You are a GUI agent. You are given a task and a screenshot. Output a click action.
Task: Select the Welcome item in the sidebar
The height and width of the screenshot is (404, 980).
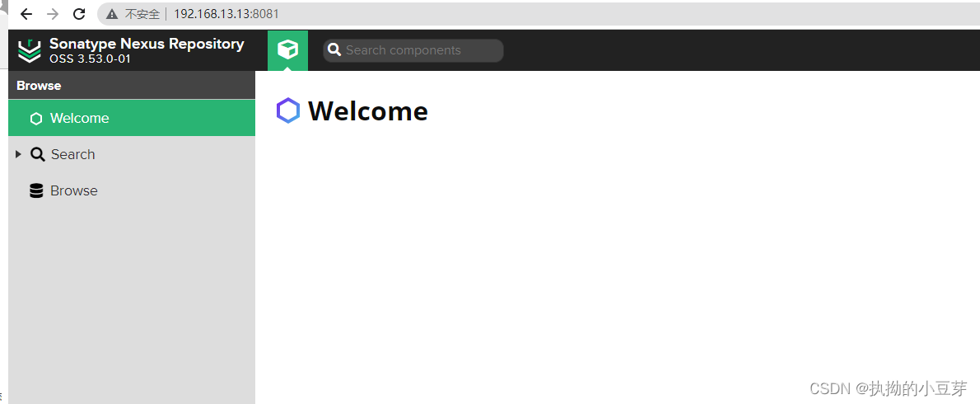(132, 118)
